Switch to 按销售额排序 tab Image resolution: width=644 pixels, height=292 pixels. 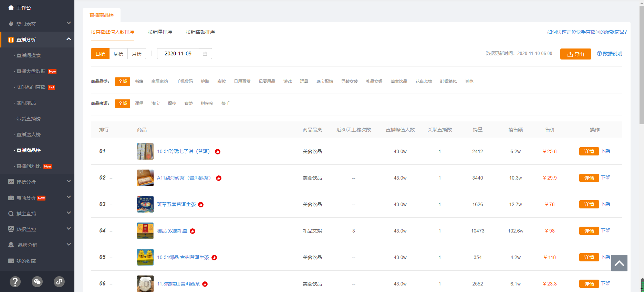(200, 32)
